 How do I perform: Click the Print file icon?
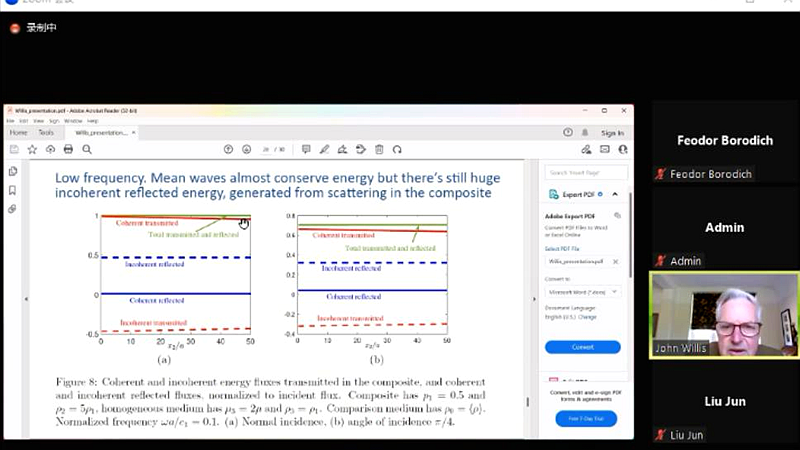[68, 149]
